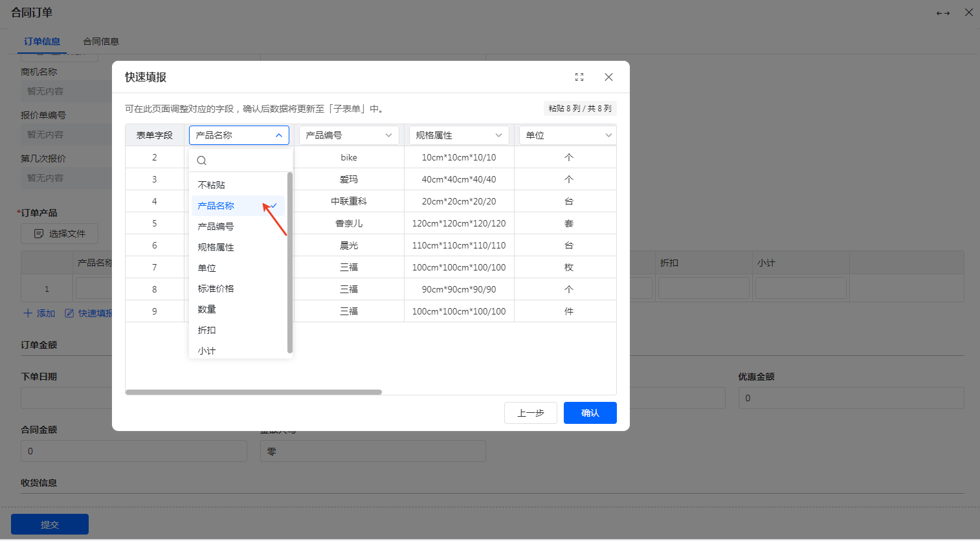Select 不粘贴 option in the list
The width and height of the screenshot is (980, 541).
click(x=212, y=185)
